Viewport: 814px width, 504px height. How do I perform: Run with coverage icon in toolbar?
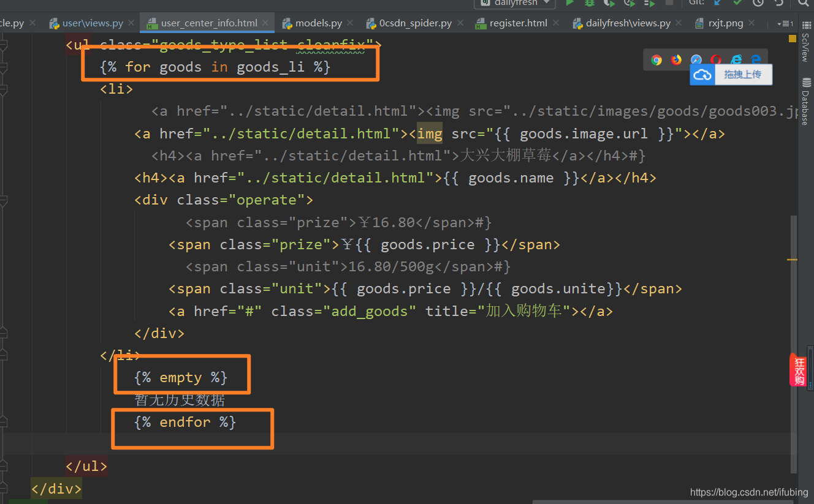(x=609, y=3)
